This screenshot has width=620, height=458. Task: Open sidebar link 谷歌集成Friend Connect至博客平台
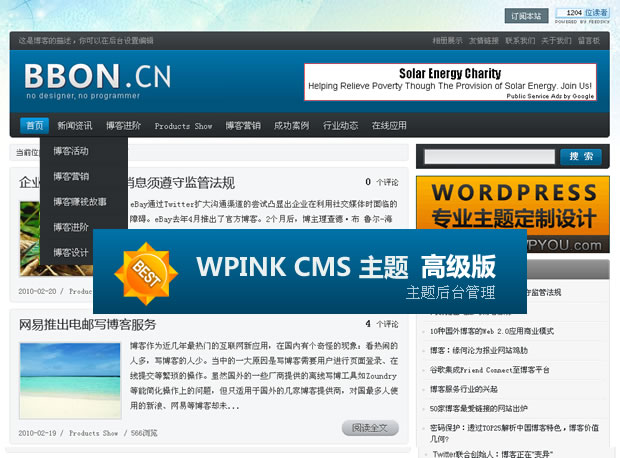click(490, 370)
